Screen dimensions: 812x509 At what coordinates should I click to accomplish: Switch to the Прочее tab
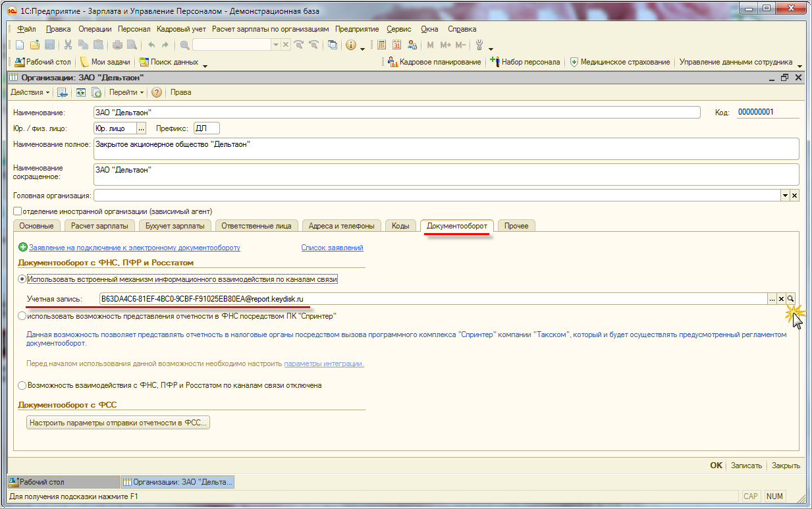click(516, 226)
